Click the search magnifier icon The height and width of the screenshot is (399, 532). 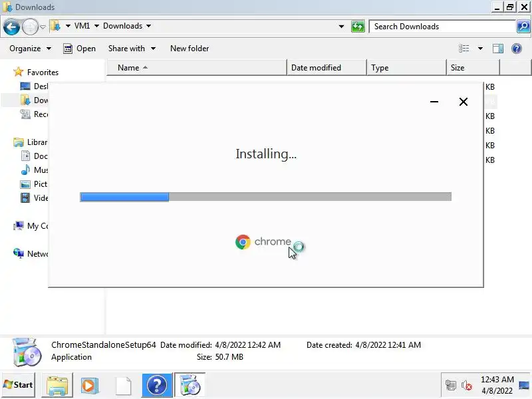pos(523,27)
